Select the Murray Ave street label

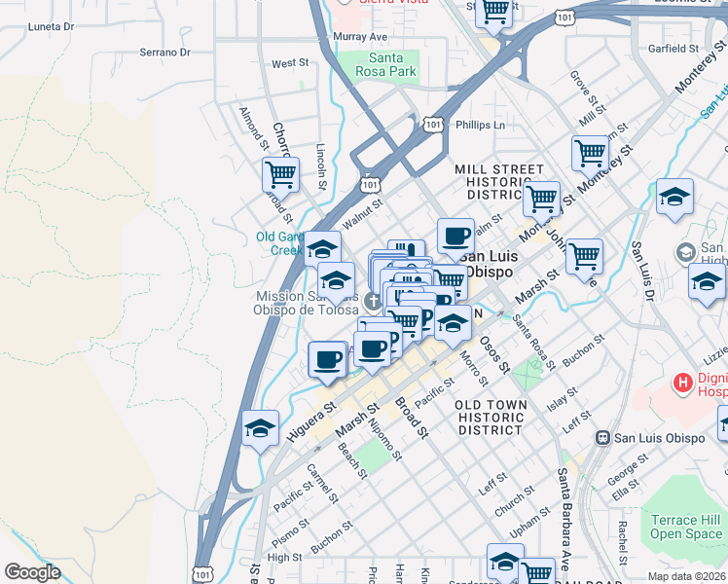(x=360, y=36)
